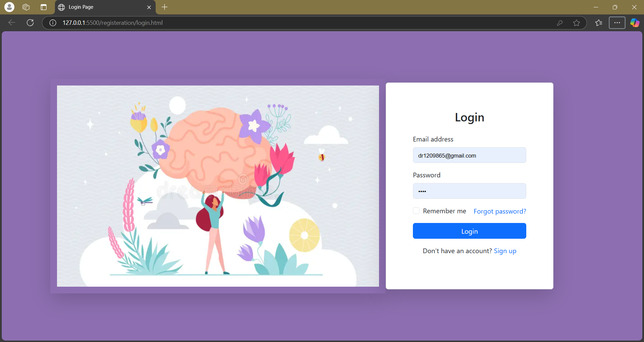Image resolution: width=644 pixels, height=342 pixels.
Task: Open the workspaces icon
Action: [x=26, y=7]
